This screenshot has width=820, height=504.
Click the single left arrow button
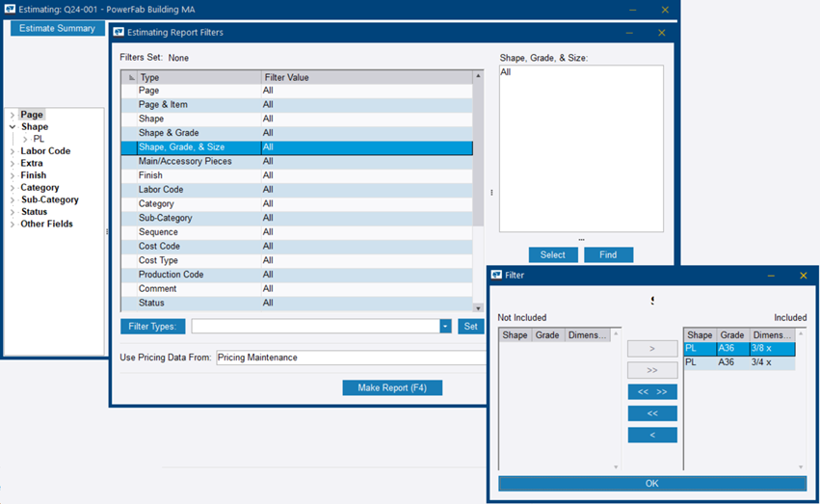point(651,435)
